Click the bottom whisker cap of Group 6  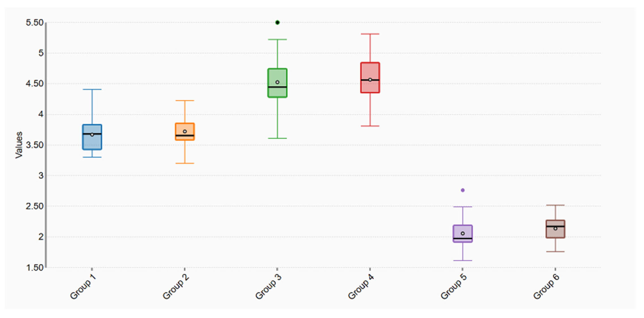point(555,252)
